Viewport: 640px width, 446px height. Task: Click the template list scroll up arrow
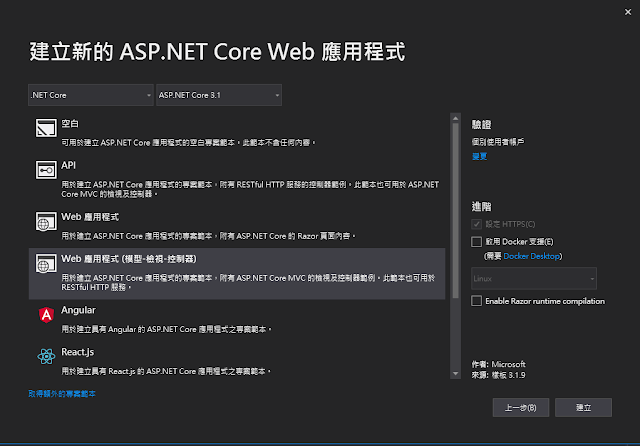(456, 118)
